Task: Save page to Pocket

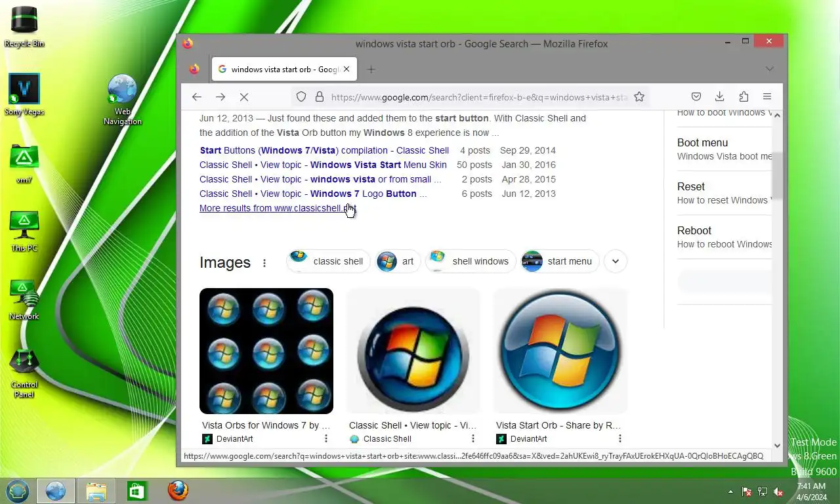Action: click(696, 97)
